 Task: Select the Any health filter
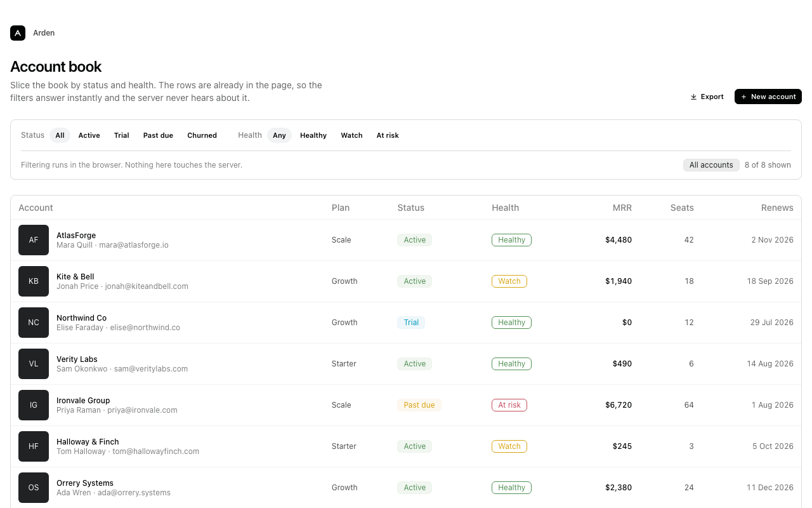click(279, 135)
